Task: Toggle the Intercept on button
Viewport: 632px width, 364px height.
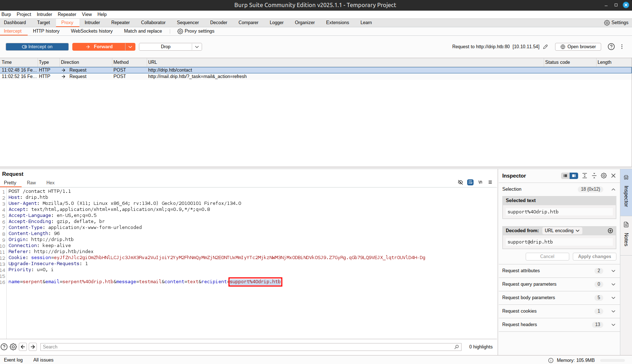Action: pyautogui.click(x=37, y=47)
